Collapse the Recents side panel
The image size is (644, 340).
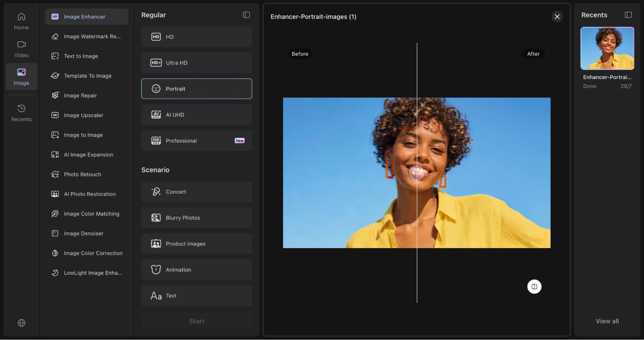click(628, 15)
